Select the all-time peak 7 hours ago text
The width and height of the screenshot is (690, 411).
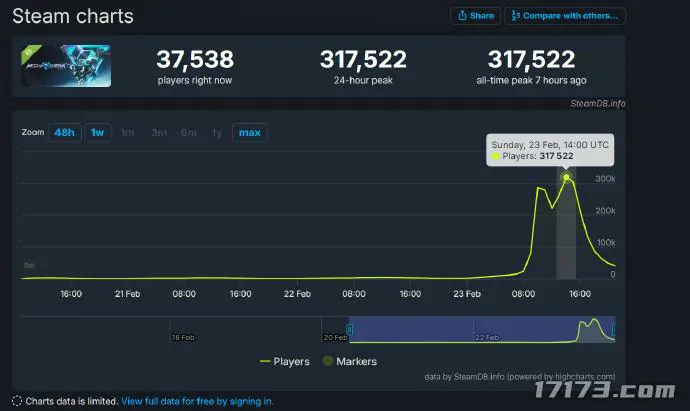coord(531,81)
